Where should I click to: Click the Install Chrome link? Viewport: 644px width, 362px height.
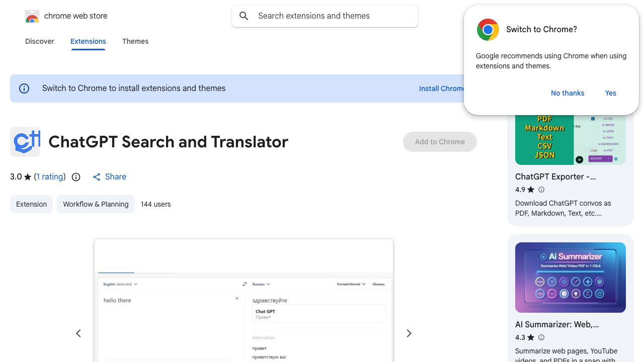click(442, 88)
